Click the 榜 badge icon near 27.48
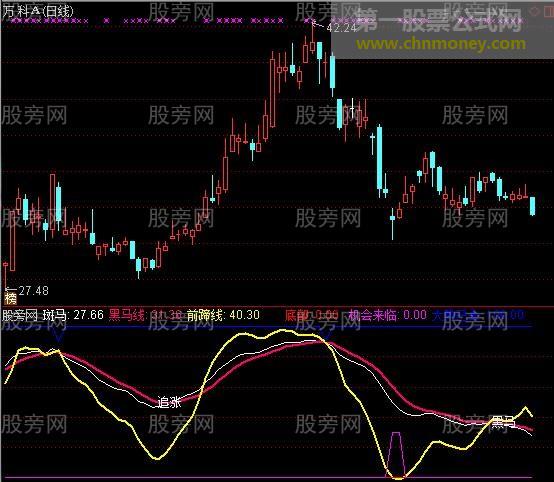Screen dimensions: 554x482 11,299
